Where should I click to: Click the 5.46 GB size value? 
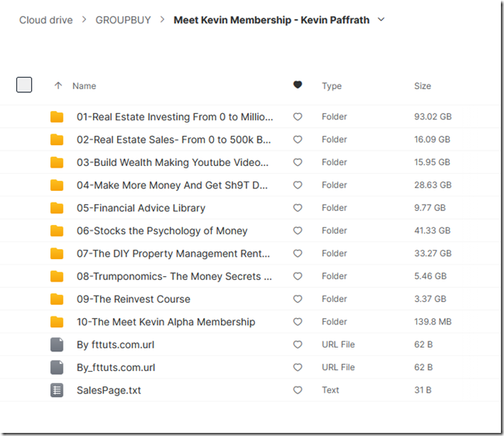pyautogui.click(x=430, y=276)
